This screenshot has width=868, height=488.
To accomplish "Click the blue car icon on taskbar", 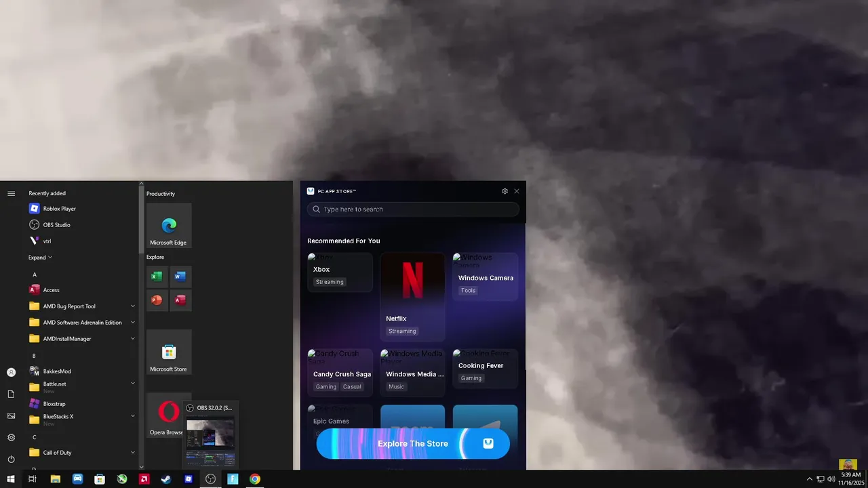I will point(78,479).
